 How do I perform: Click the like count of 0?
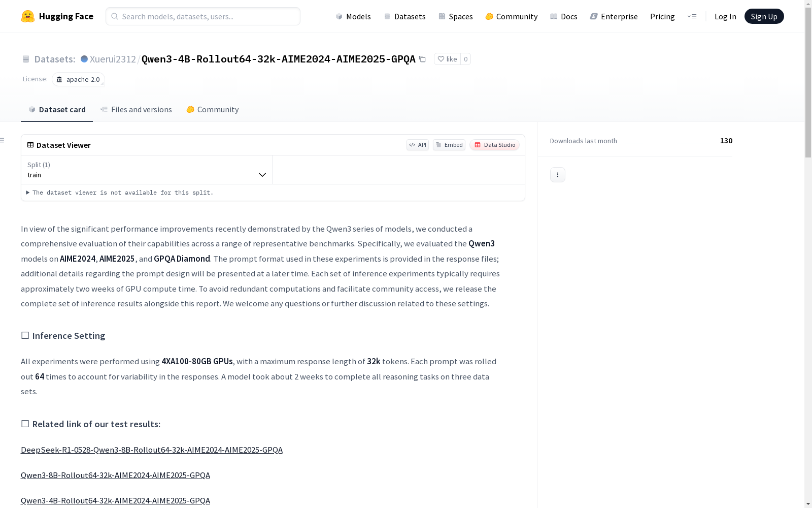[x=465, y=59]
